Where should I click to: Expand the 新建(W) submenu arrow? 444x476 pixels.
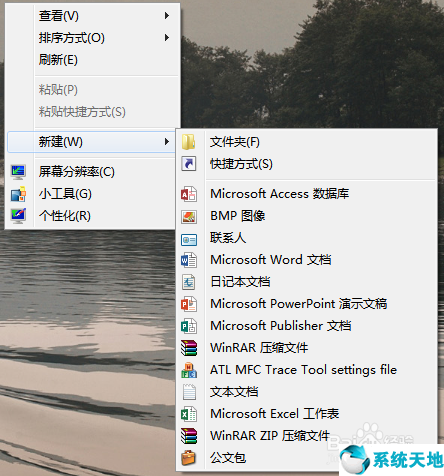click(167, 142)
